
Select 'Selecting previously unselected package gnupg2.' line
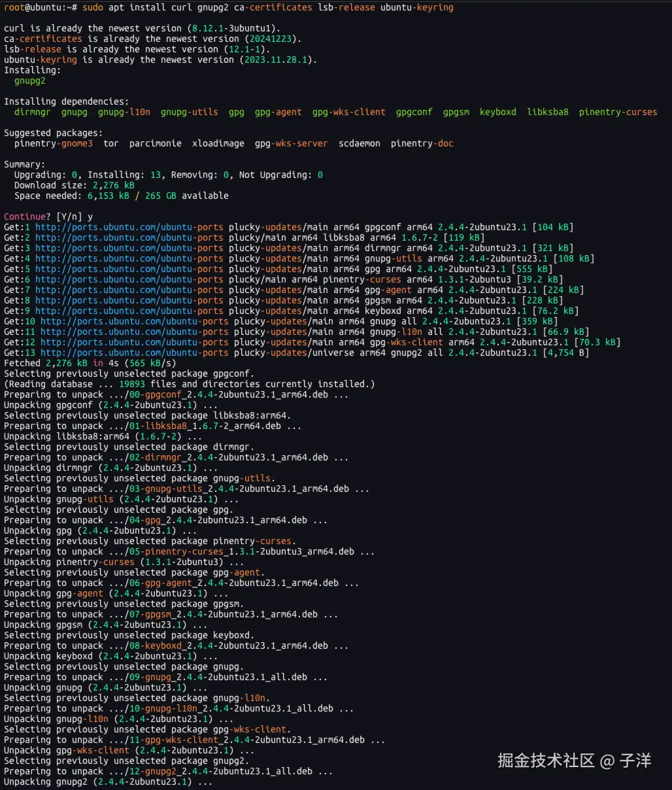coord(127,761)
